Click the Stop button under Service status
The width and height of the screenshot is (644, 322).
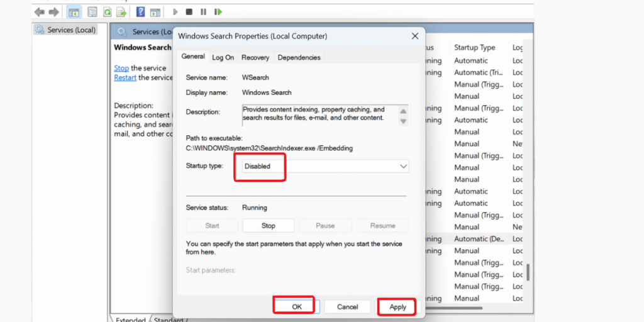268,226
